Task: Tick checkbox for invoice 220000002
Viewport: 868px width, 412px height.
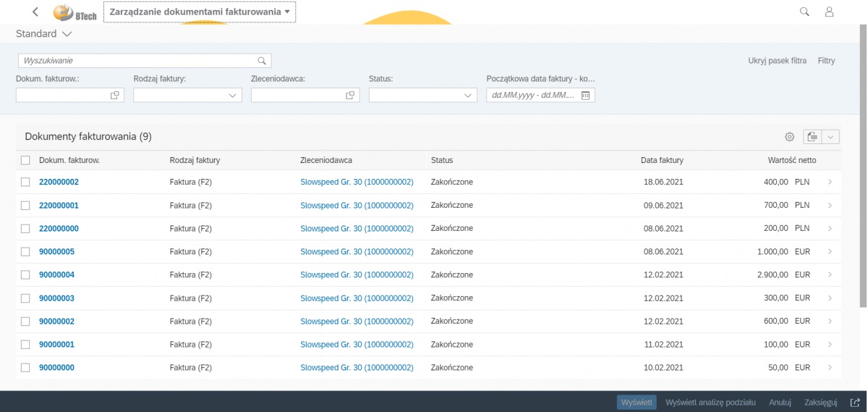Action: pyautogui.click(x=25, y=182)
